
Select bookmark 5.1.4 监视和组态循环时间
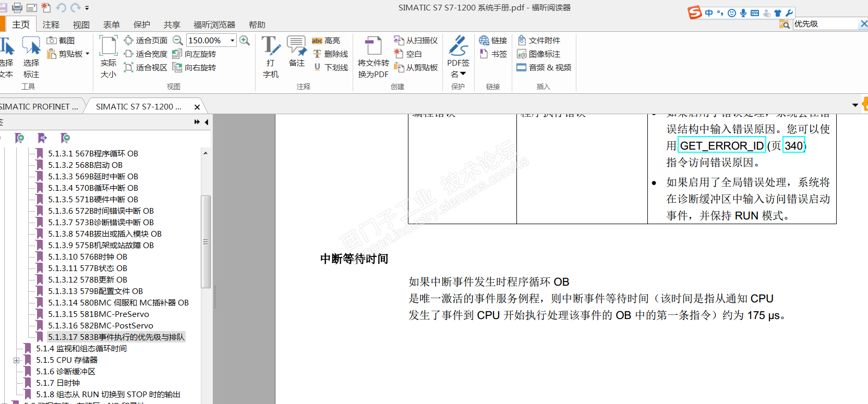click(x=81, y=348)
